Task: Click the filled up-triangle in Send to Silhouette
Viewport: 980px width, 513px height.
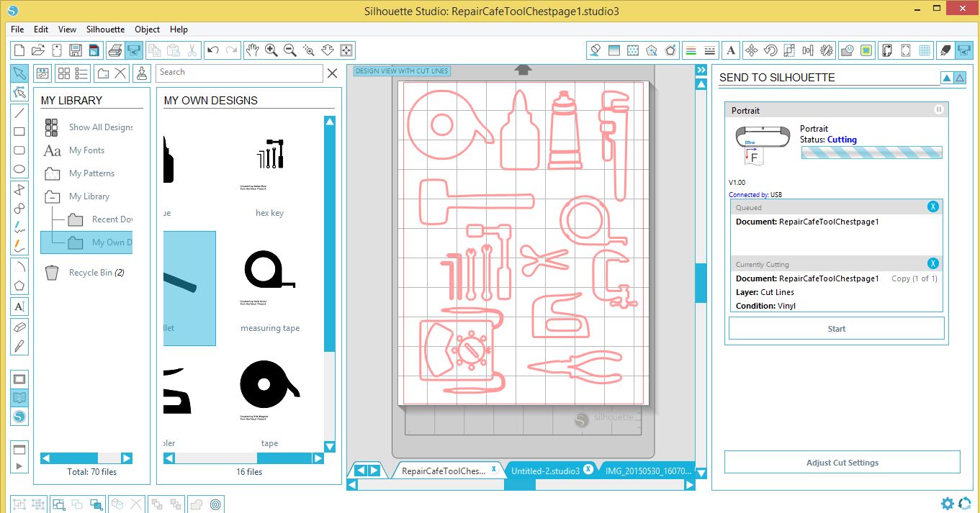Action: (946, 78)
